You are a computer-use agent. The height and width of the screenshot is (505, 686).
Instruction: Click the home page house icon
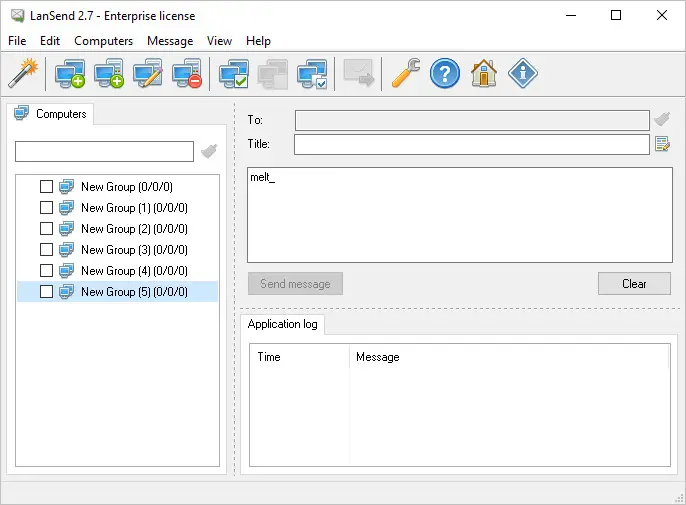tap(483, 73)
